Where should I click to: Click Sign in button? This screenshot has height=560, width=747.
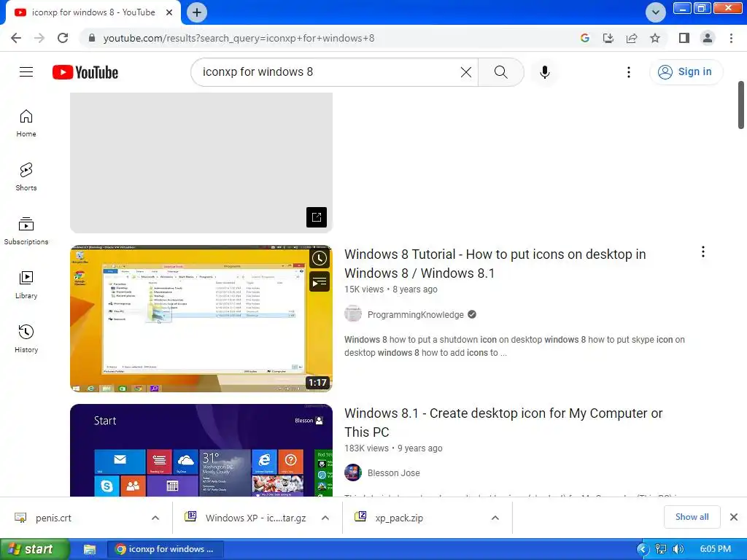686,72
